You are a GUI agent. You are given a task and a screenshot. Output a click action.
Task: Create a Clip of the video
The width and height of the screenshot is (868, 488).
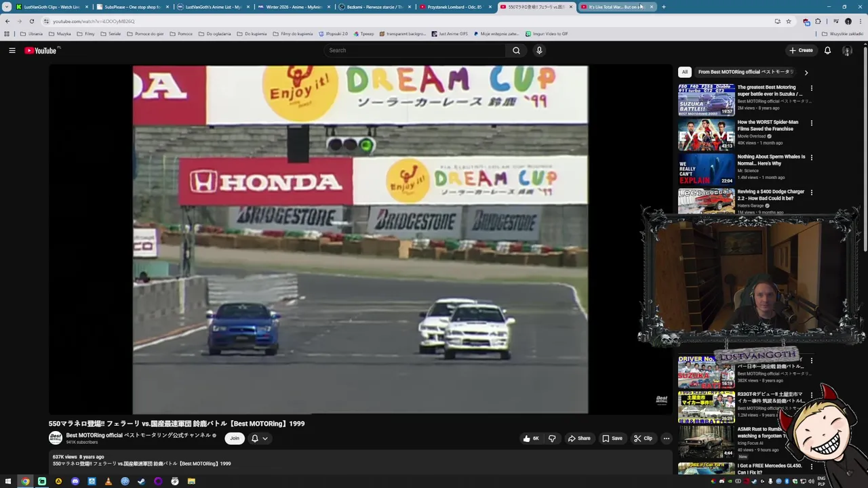[643, 439]
